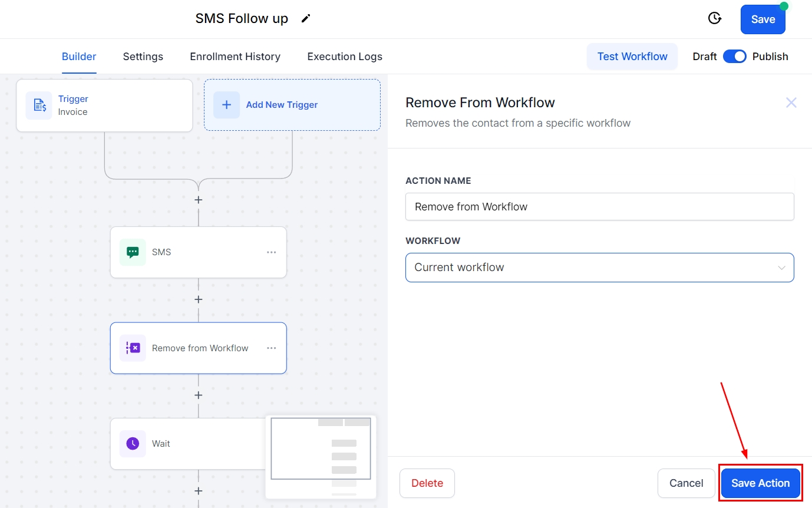Open Remove from Workflow node options menu
The image size is (812, 508).
[x=271, y=348]
